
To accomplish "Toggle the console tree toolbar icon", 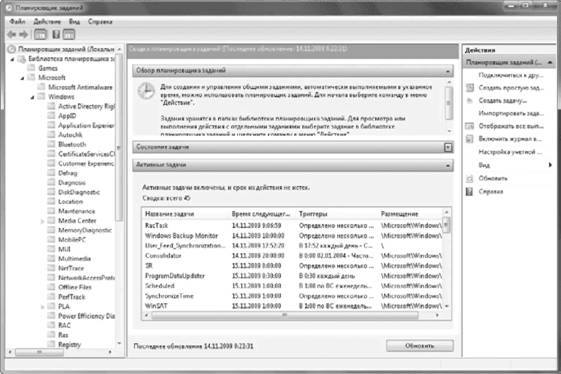I will tap(40, 34).
